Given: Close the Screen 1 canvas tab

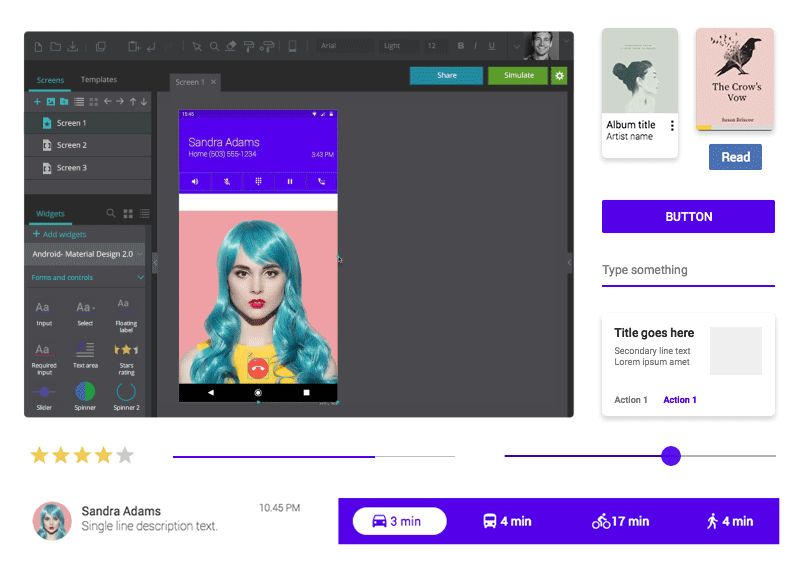Looking at the screenshot, I should click(213, 82).
